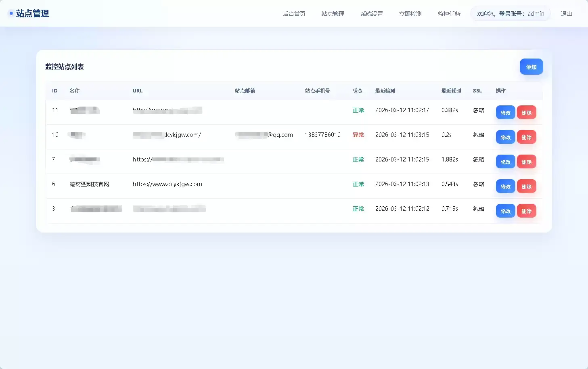Click the 添加 button to add a site
This screenshot has width=588, height=369.
[531, 67]
